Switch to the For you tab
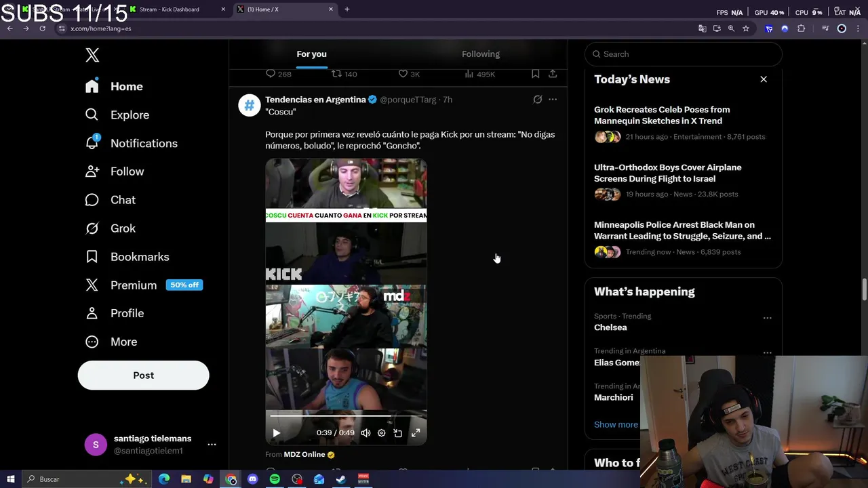The image size is (868, 488). click(x=311, y=54)
